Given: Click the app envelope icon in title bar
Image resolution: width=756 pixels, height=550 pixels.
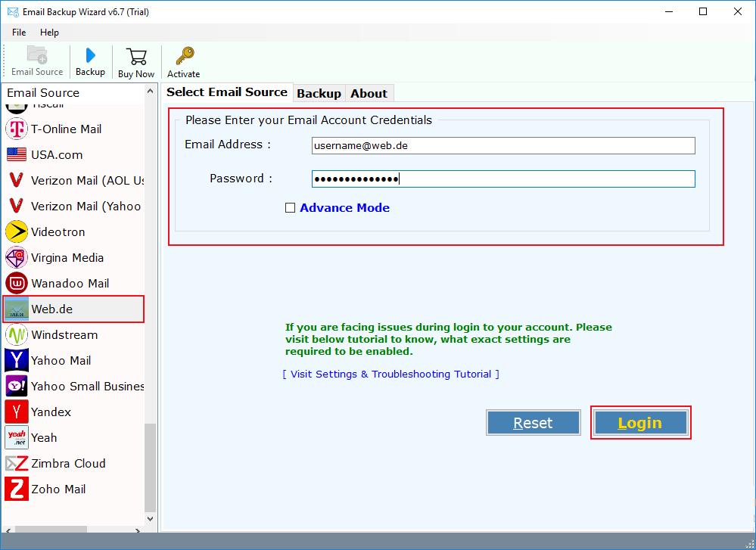Looking at the screenshot, I should coord(13,11).
